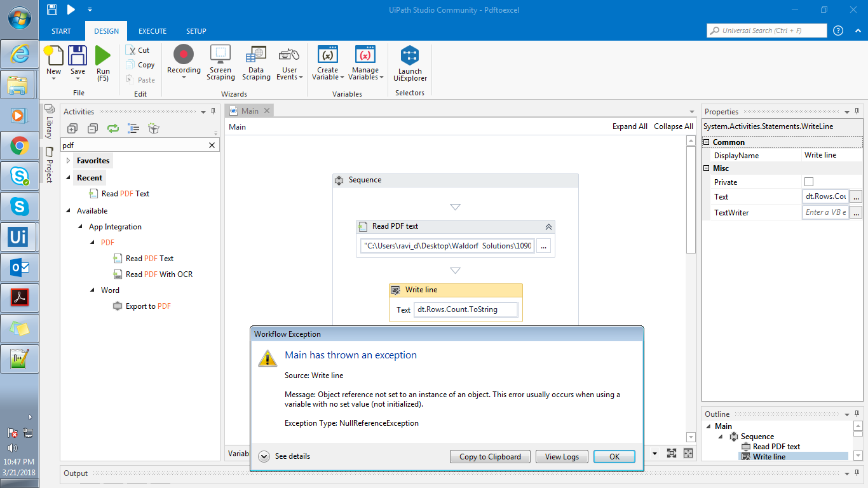Click OK in the Workflow Exception dialog

[614, 456]
